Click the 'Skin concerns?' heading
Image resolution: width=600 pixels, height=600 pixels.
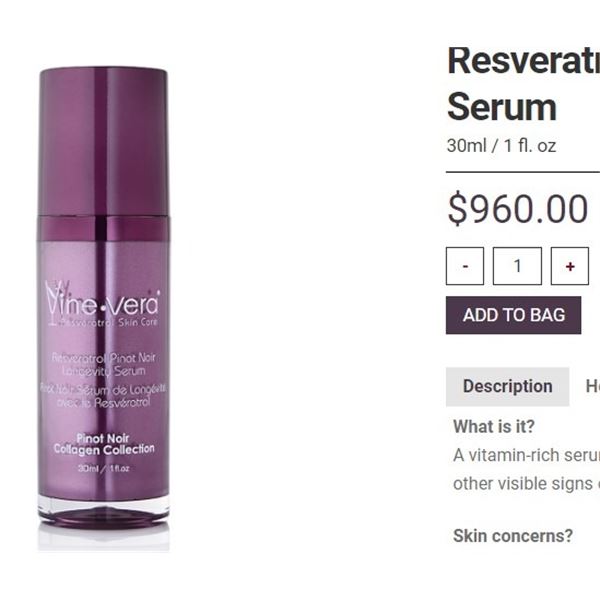pyautogui.click(x=513, y=536)
